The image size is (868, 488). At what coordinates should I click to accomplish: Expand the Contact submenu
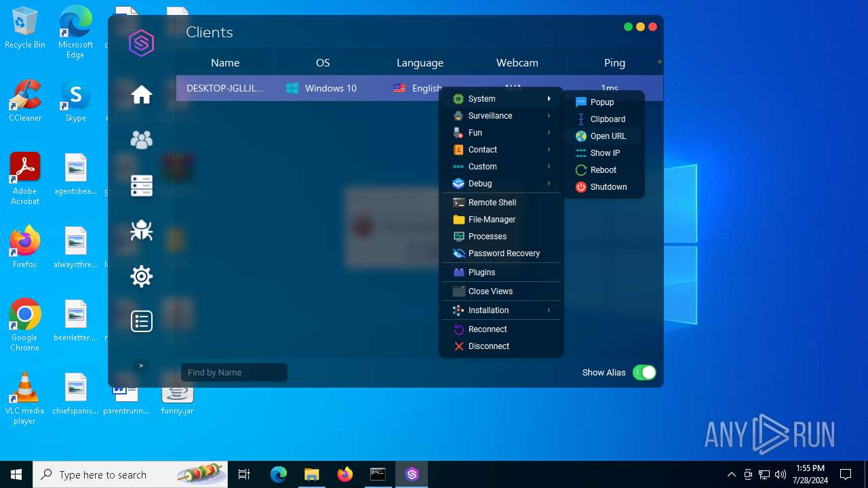[x=501, y=150]
